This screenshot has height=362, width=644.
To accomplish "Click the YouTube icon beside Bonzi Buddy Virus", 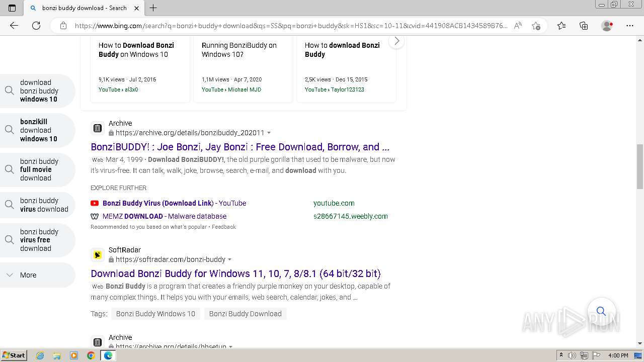I will click(95, 203).
